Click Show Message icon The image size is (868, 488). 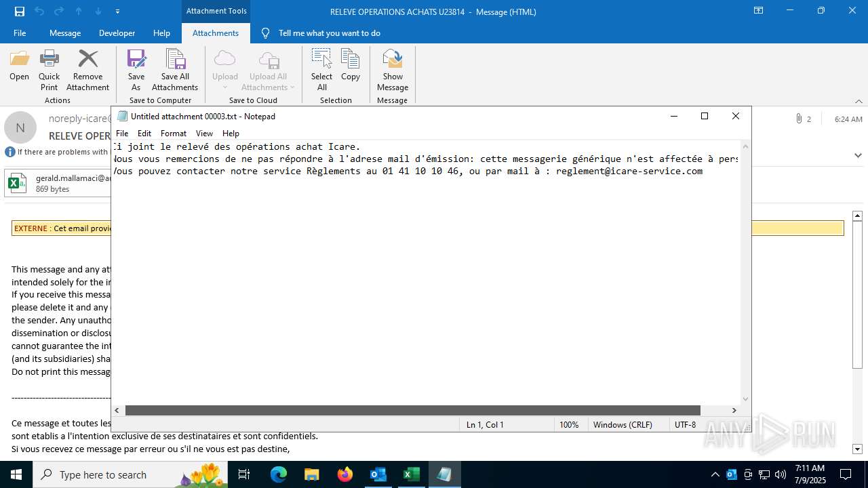click(393, 70)
